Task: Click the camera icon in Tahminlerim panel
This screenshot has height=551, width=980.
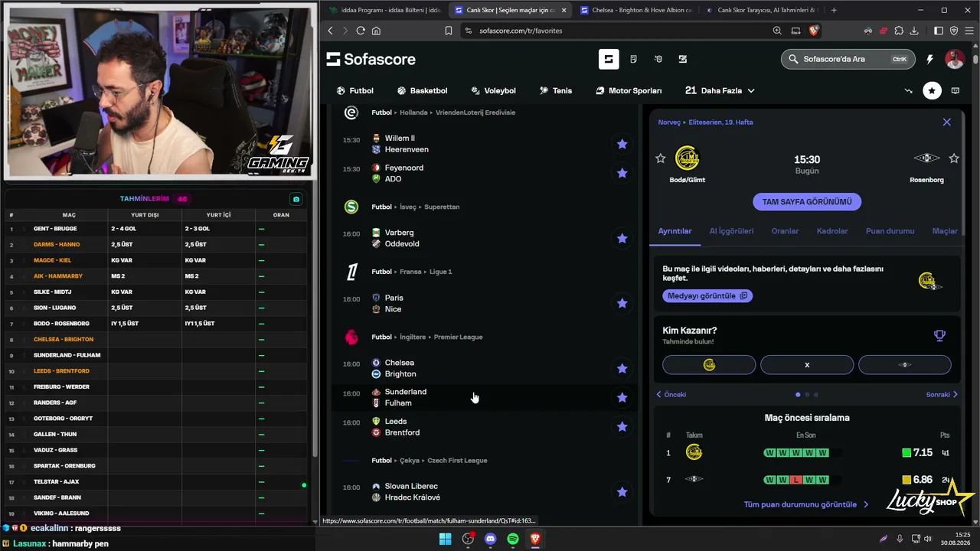Action: click(x=296, y=199)
